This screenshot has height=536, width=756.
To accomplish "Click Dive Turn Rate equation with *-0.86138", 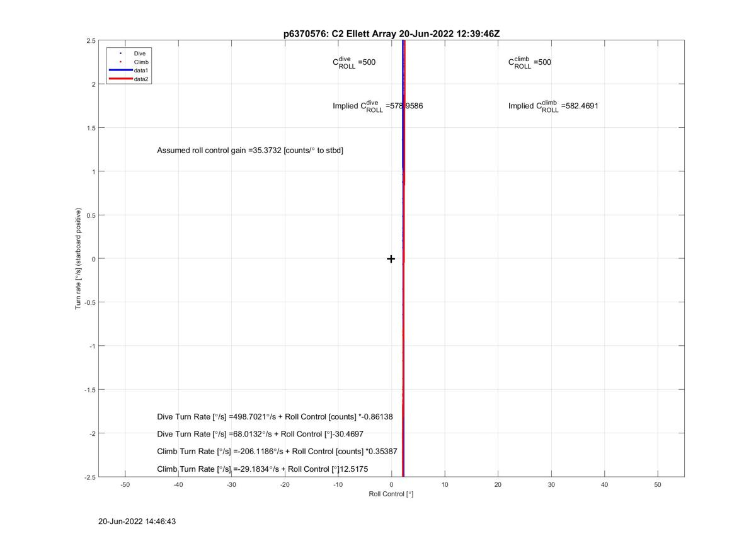I will point(275,417).
